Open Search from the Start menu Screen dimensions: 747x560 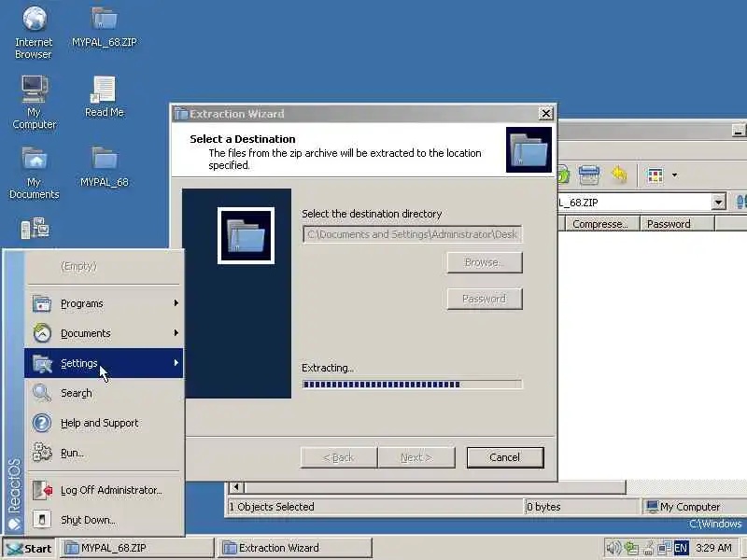(104, 393)
